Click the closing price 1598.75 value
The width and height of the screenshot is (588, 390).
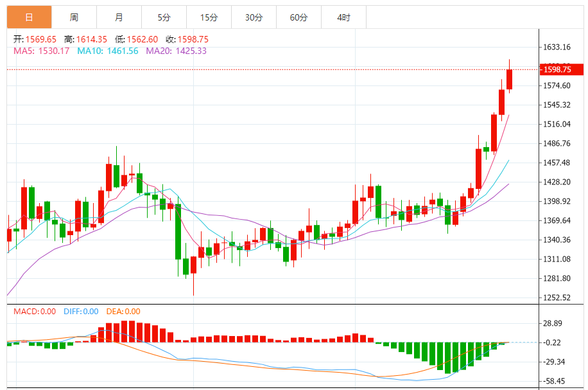[193, 39]
